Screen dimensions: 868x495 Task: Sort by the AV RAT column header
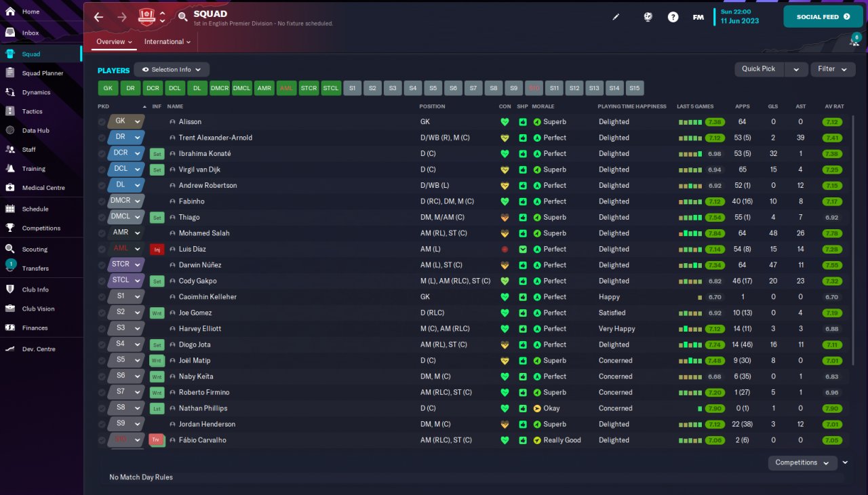(x=834, y=106)
